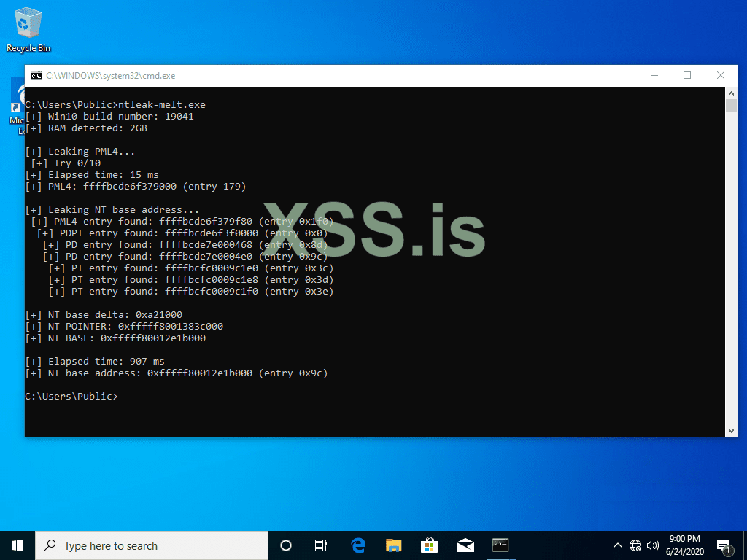Click the 'PML4 entry found' line

(182, 222)
